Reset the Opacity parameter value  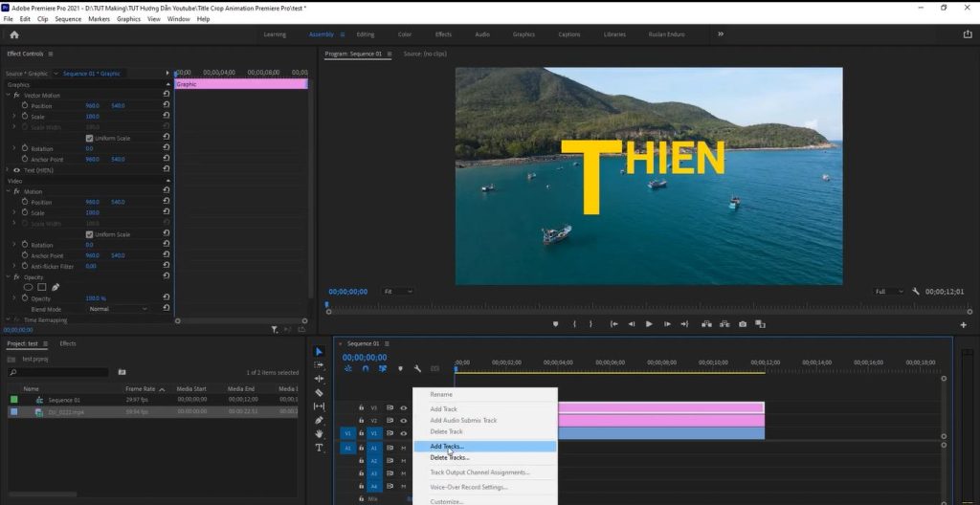click(x=167, y=298)
